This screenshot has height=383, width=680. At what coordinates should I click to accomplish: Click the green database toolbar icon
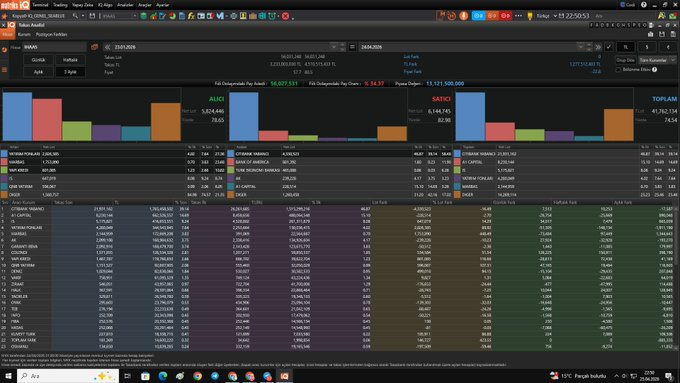click(x=144, y=16)
